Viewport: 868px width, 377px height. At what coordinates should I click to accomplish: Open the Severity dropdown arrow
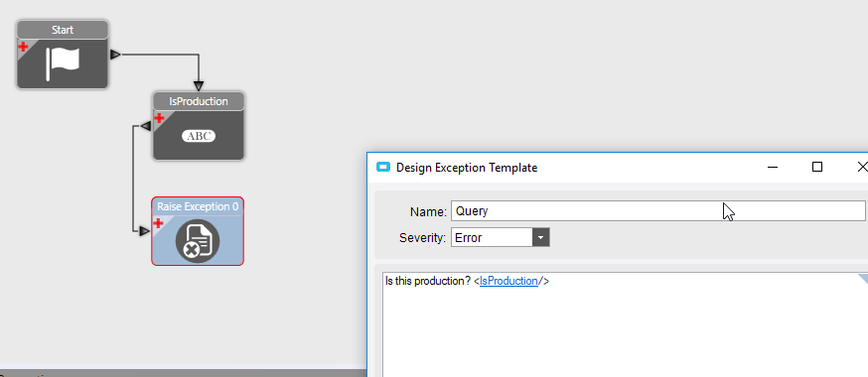pos(541,238)
